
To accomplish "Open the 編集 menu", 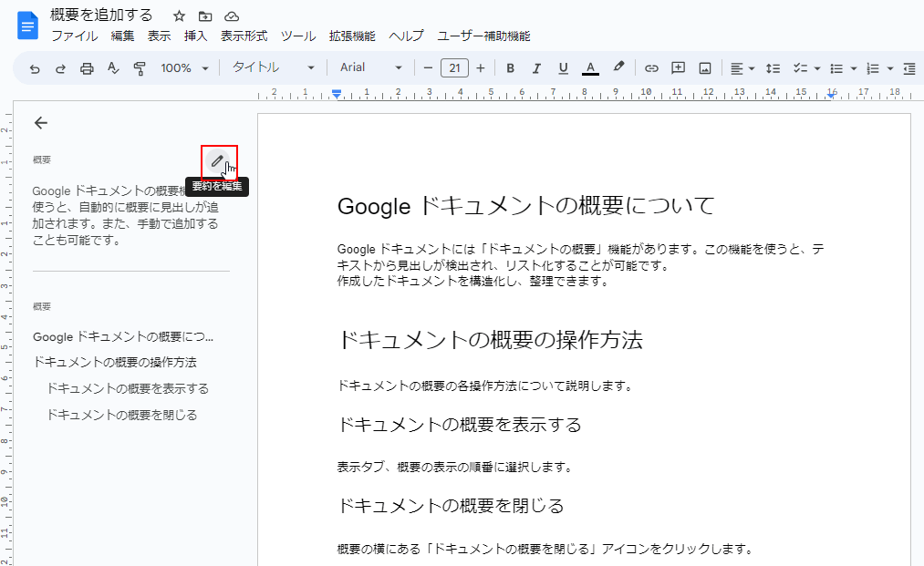I will [x=122, y=36].
